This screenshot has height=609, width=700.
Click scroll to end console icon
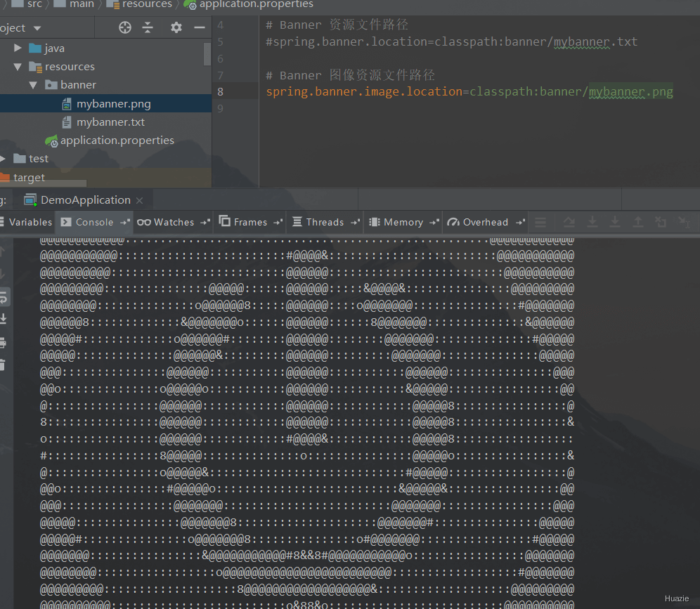[3, 319]
